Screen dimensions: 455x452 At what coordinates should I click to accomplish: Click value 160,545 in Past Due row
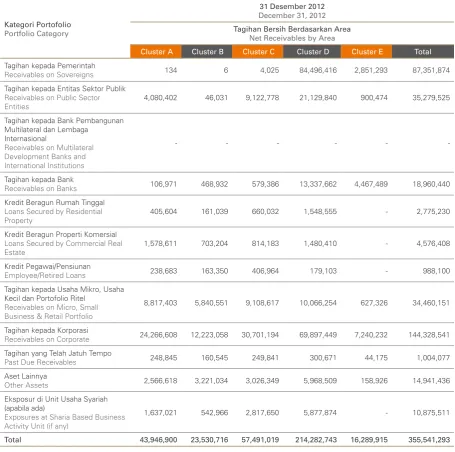214,358
